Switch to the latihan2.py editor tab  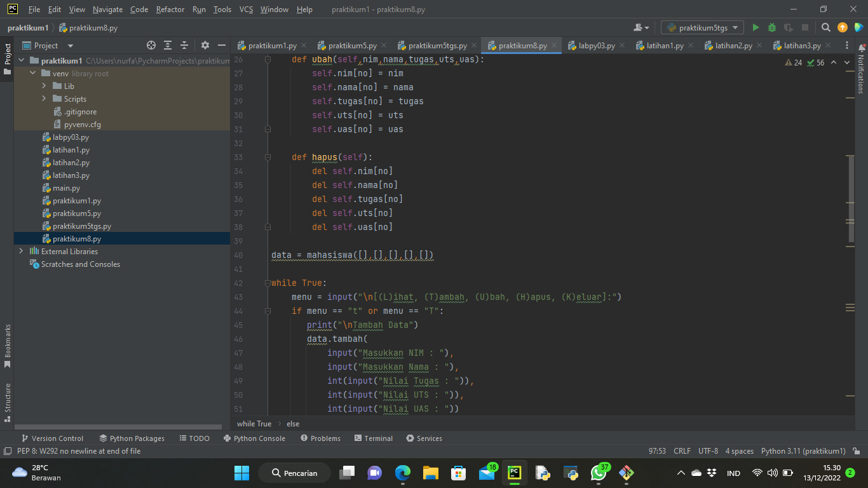(733, 46)
